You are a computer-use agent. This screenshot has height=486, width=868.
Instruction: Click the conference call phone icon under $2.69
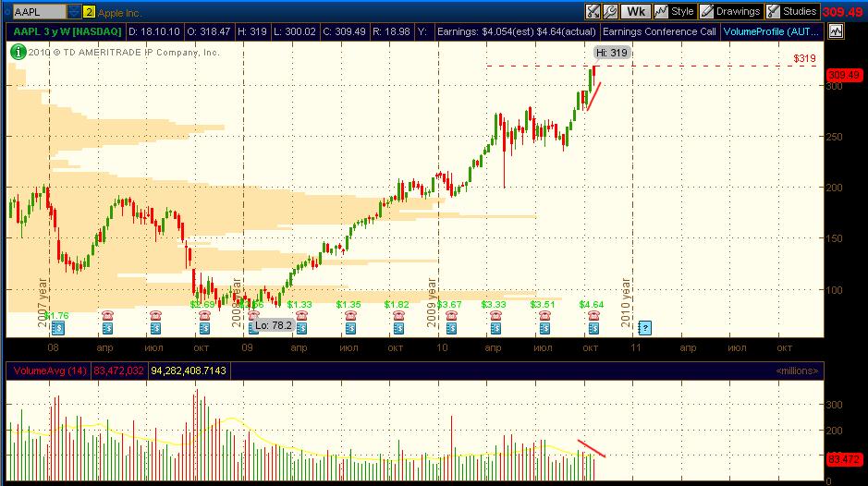pyautogui.click(x=204, y=315)
